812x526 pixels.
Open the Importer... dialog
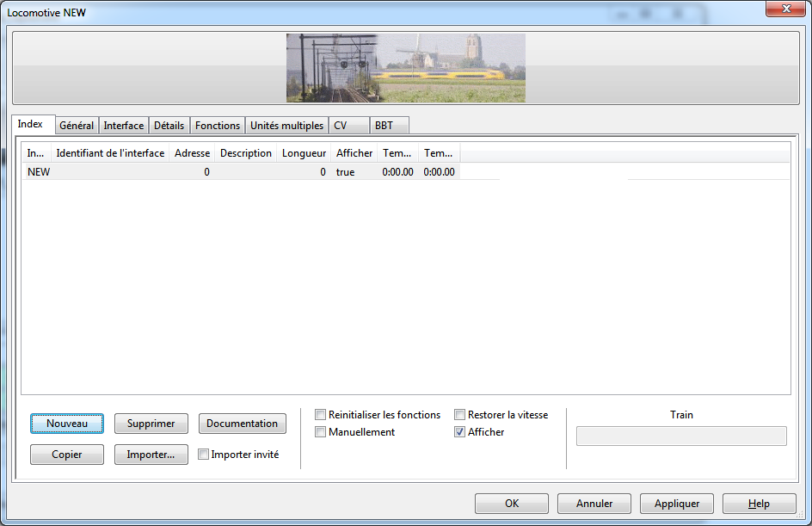coord(151,455)
